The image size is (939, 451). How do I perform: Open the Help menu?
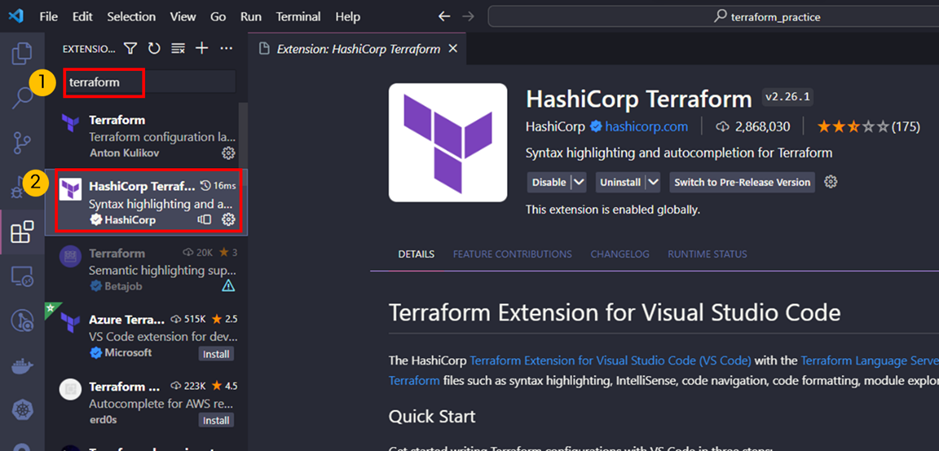pos(348,17)
